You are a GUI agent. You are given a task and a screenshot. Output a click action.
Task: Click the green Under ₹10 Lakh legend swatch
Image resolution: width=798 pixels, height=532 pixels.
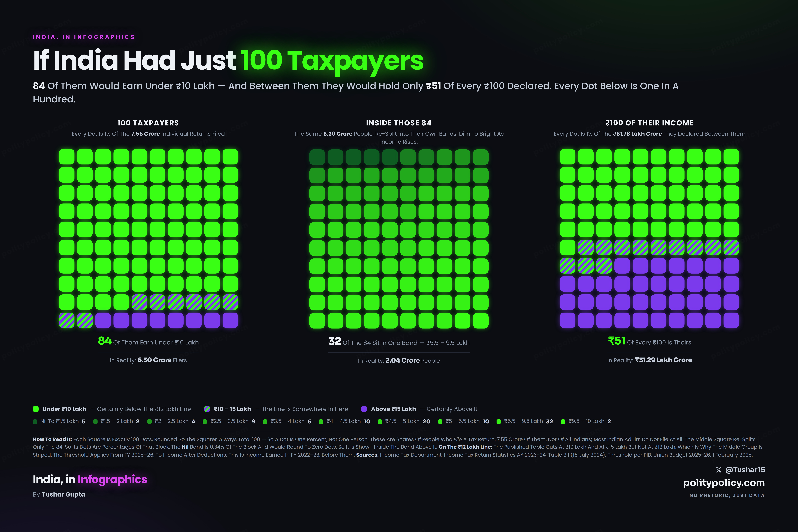(36, 409)
